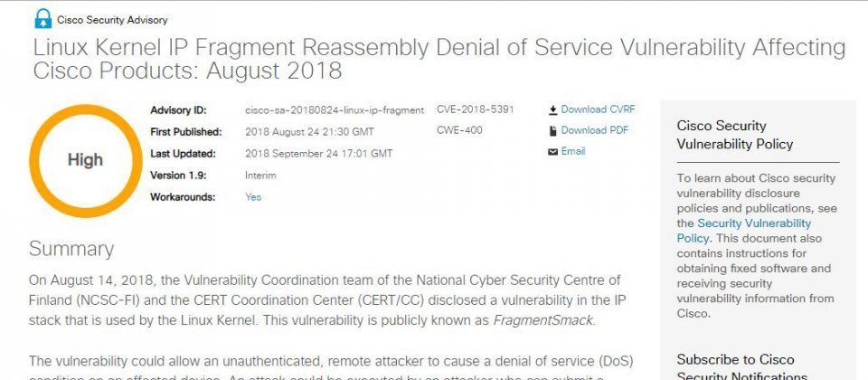
Task: Click the CVE-2018-5391 identifier
Action: (x=475, y=109)
